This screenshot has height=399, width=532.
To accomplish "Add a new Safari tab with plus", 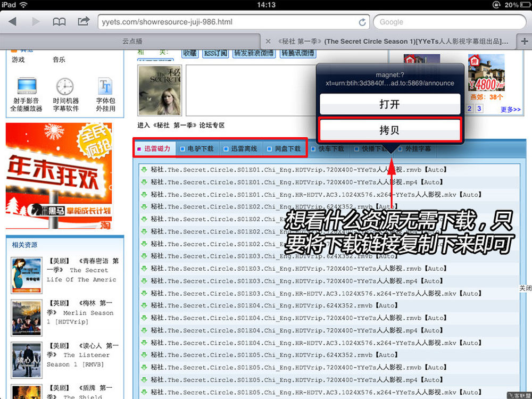I will click(525, 41).
